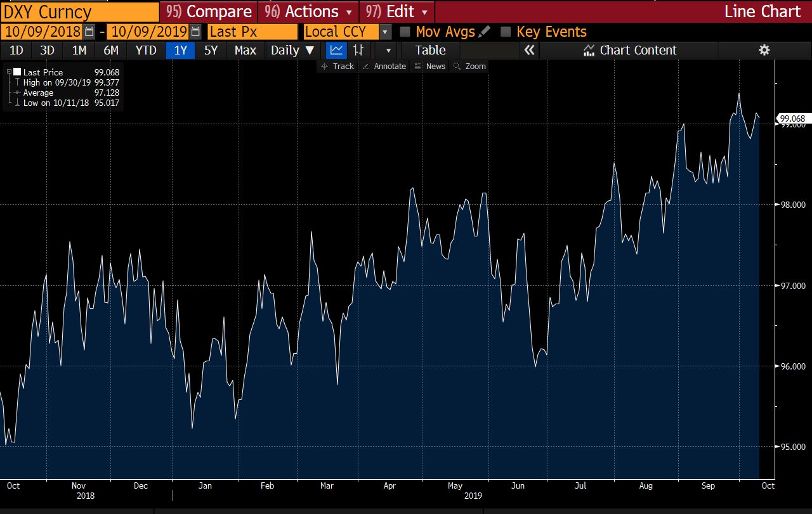Open the start date calendar picker
The width and height of the screenshot is (812, 514).
click(x=89, y=32)
